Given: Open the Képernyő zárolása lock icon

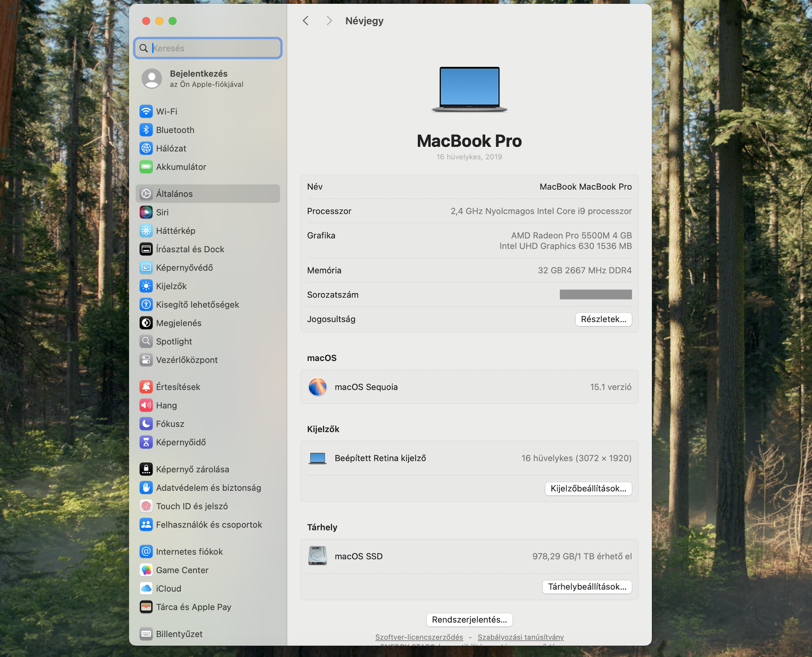Looking at the screenshot, I should pos(146,469).
